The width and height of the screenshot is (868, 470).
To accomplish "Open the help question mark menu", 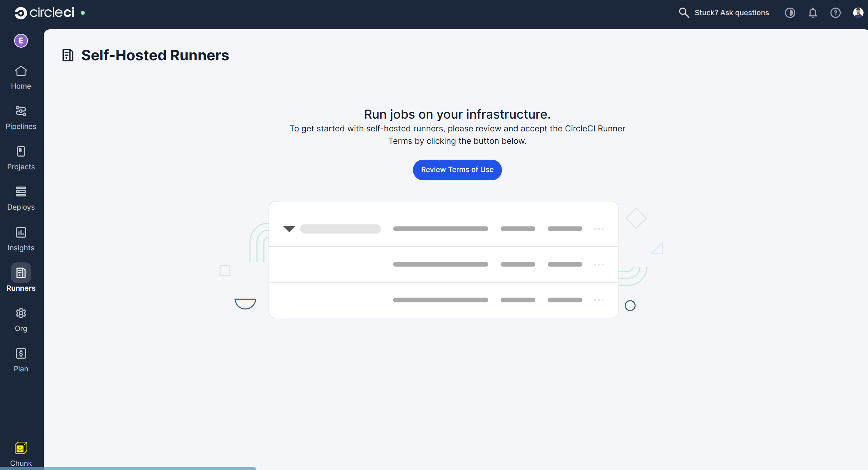I will (x=836, y=13).
